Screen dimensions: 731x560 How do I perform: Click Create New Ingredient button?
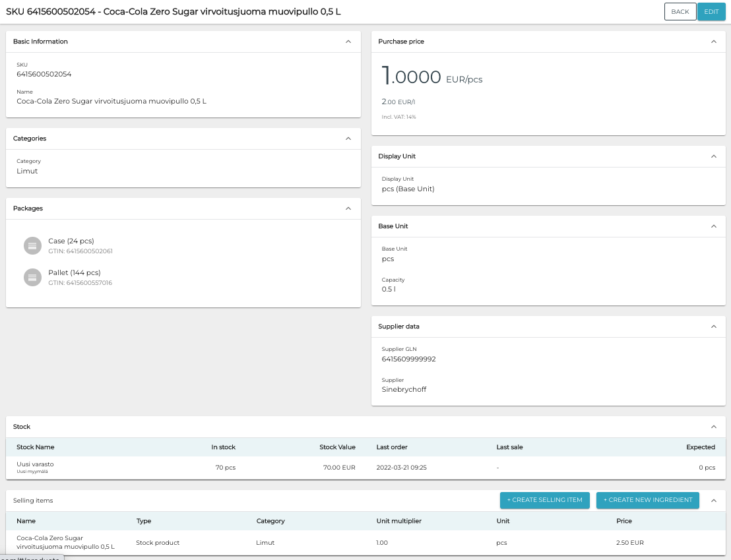647,500
